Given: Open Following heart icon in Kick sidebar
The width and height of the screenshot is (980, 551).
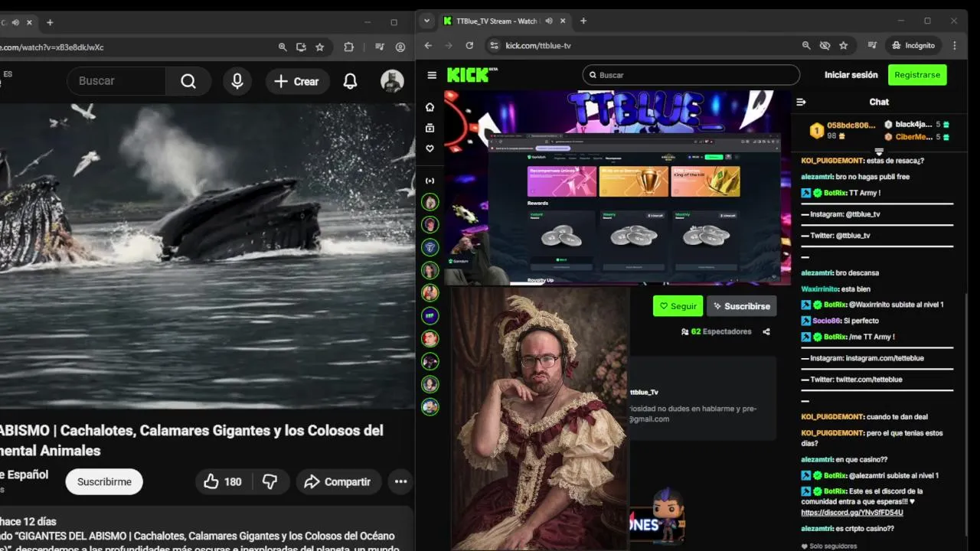Looking at the screenshot, I should 430,148.
